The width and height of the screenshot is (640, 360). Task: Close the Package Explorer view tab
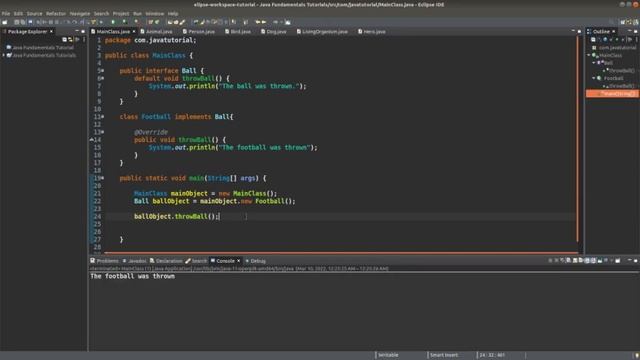tap(51, 31)
